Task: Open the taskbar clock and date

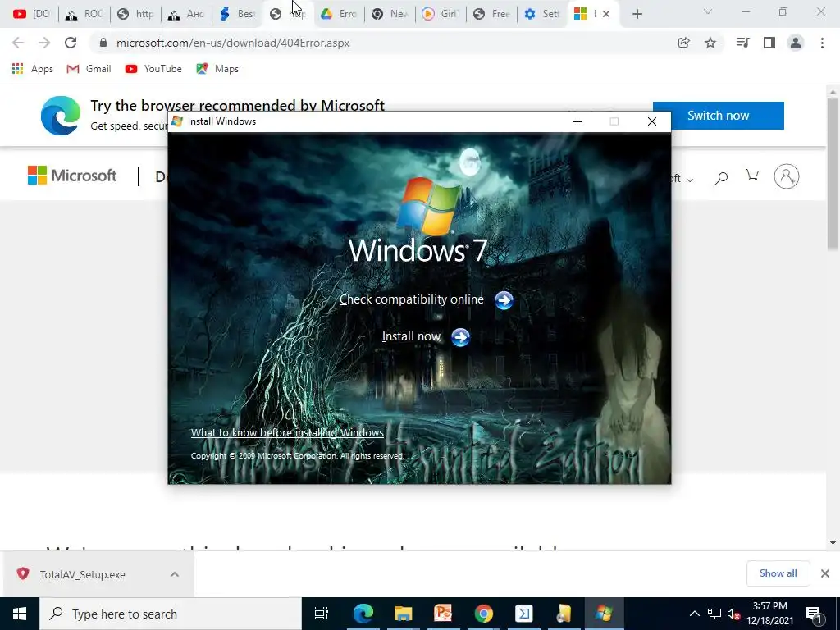Action: (x=769, y=614)
